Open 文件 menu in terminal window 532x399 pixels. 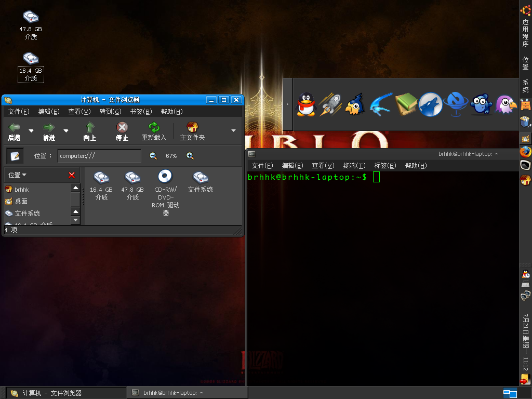(x=262, y=166)
